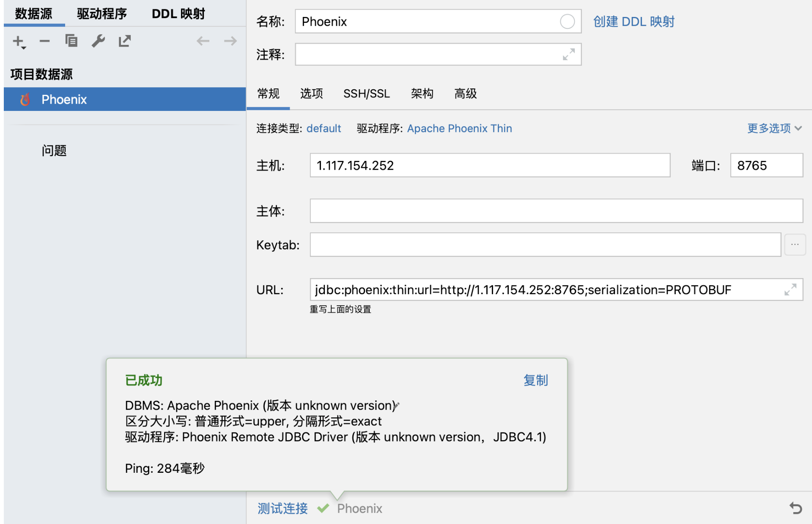
Task: Select the Phoenix data source row
Action: tap(125, 99)
